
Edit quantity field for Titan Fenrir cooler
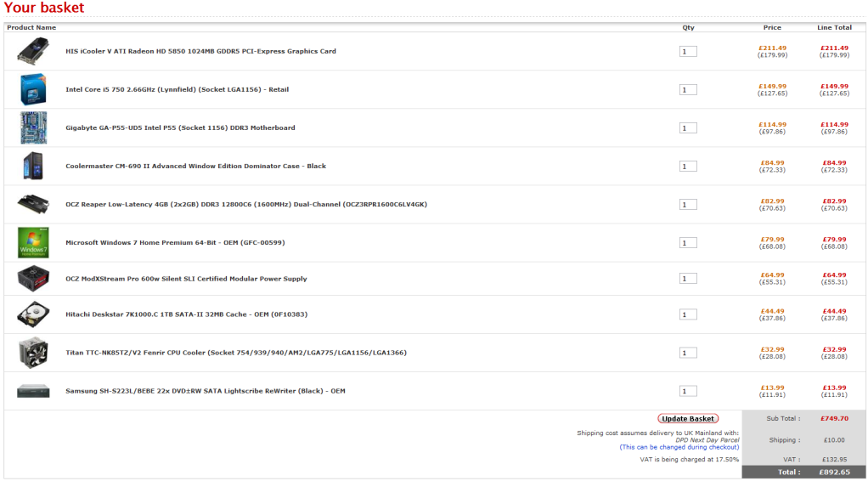(688, 353)
